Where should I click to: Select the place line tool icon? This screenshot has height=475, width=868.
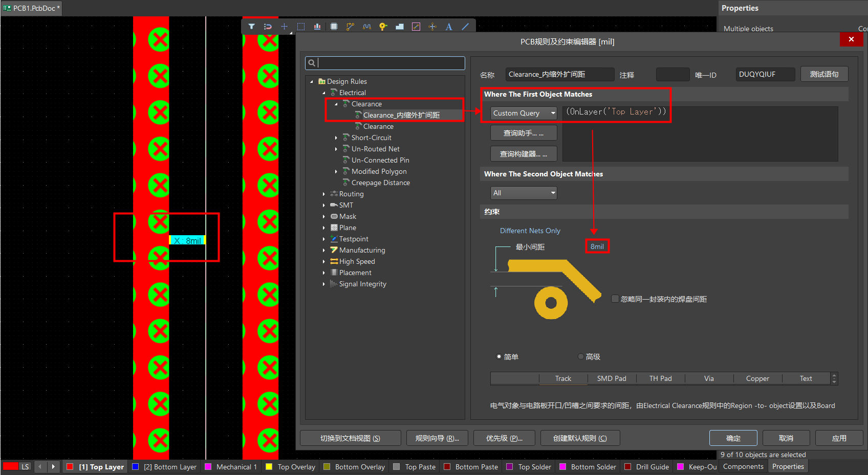[x=465, y=27]
